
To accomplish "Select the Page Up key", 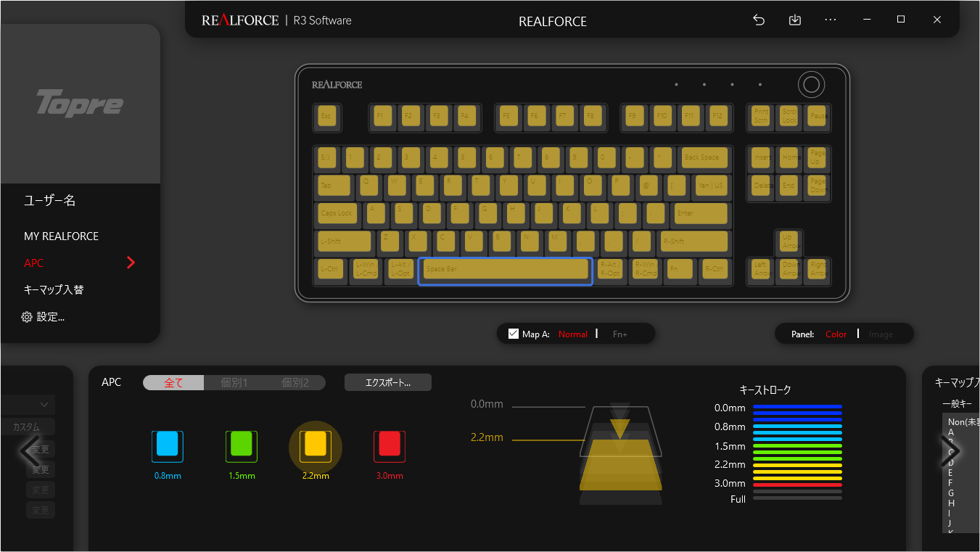I will [x=818, y=157].
